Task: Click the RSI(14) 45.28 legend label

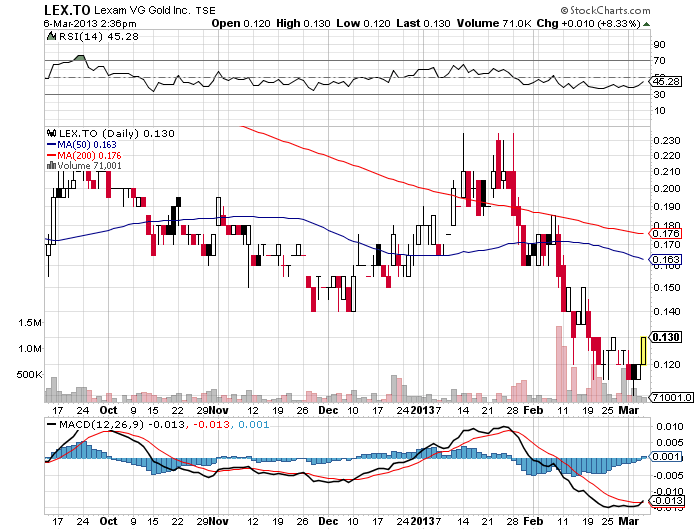Action: (99, 36)
